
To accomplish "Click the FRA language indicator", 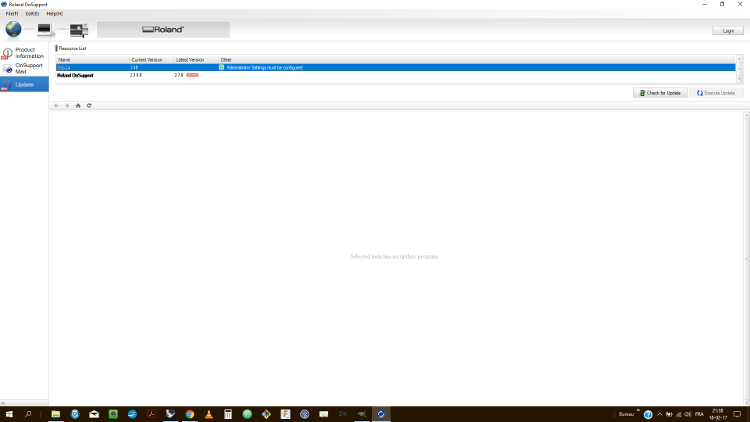I will click(x=699, y=415).
